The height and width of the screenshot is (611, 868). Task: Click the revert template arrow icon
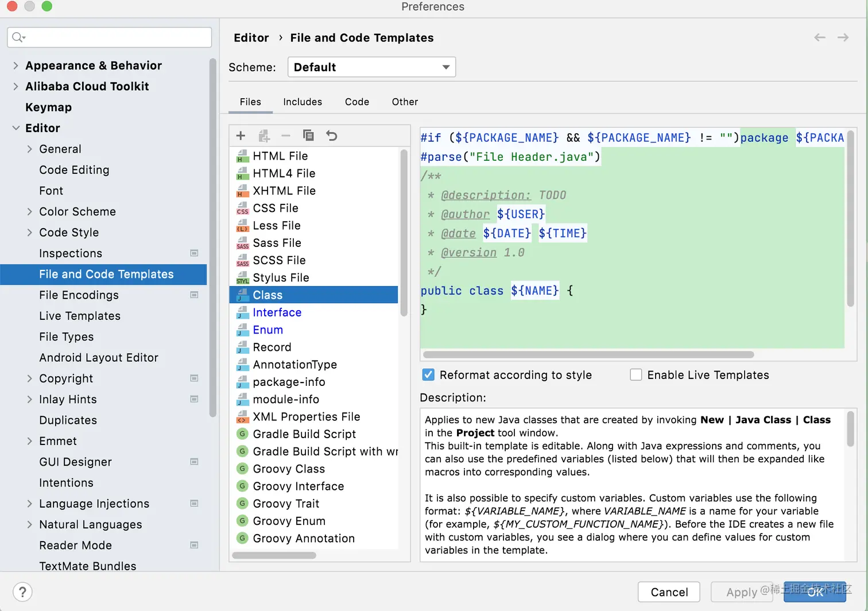(x=332, y=136)
